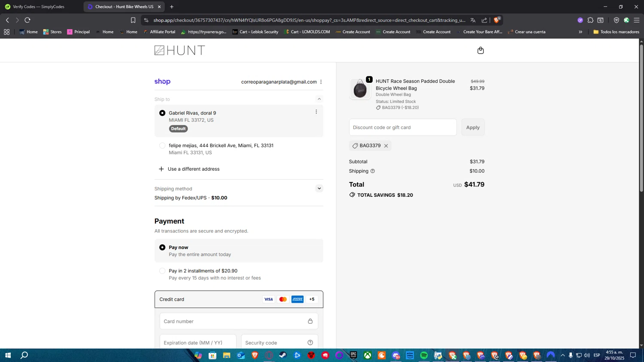644x362 pixels.
Task: Click the Security code field
Action: click(279, 343)
